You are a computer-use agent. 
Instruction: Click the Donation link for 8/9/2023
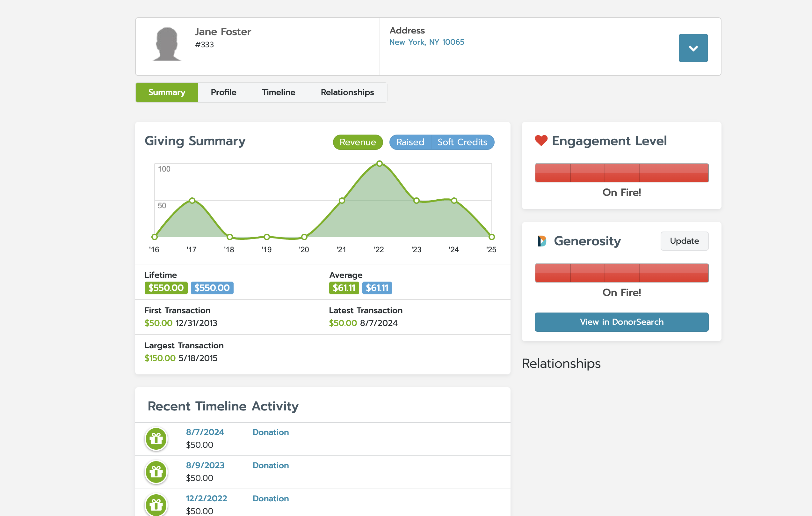(x=271, y=465)
